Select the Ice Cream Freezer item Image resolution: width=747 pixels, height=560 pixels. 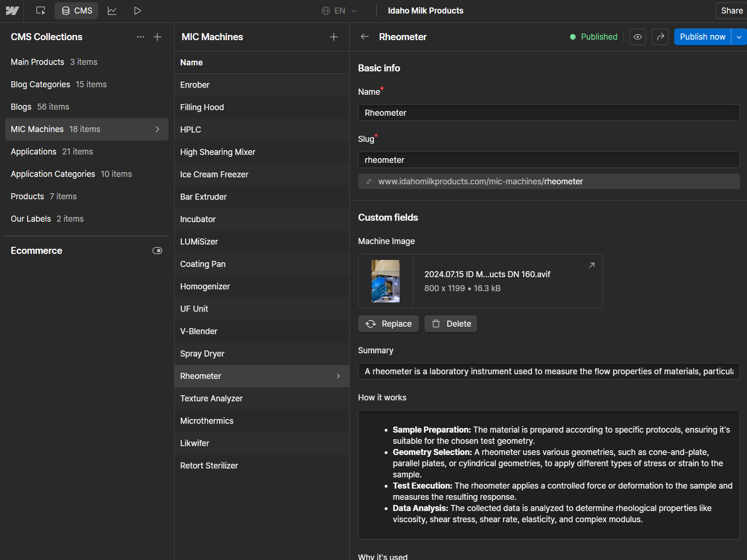tap(262, 175)
